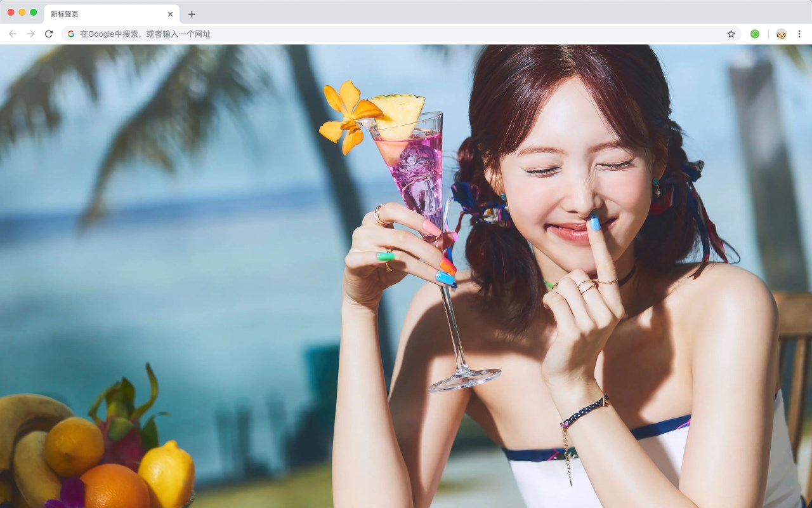This screenshot has width=812, height=508.
Task: Close the 新标签页 tab
Action: [170, 14]
